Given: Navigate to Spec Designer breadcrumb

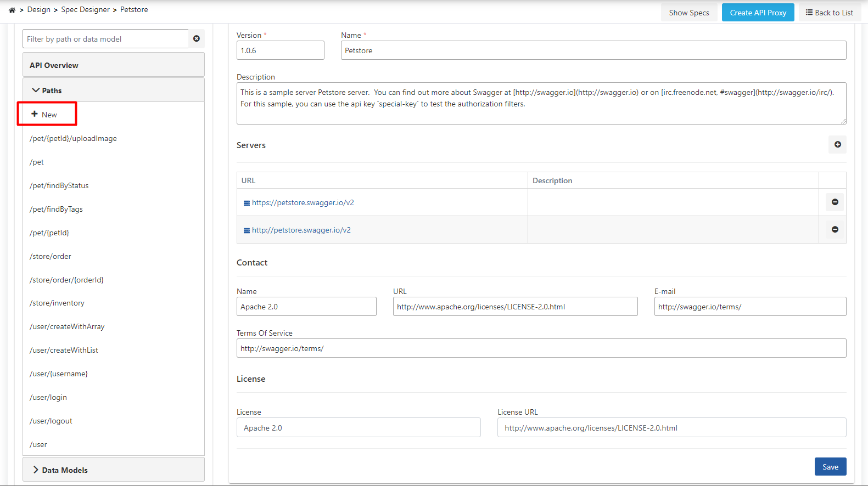Looking at the screenshot, I should click(x=85, y=10).
